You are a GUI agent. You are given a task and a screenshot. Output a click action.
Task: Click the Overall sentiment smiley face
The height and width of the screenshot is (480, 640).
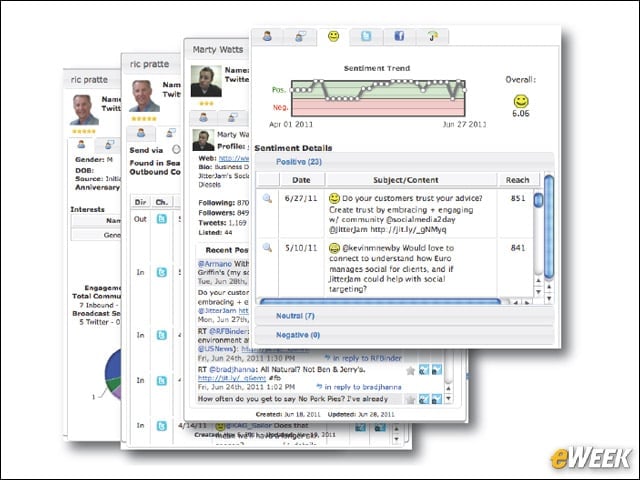(x=521, y=101)
